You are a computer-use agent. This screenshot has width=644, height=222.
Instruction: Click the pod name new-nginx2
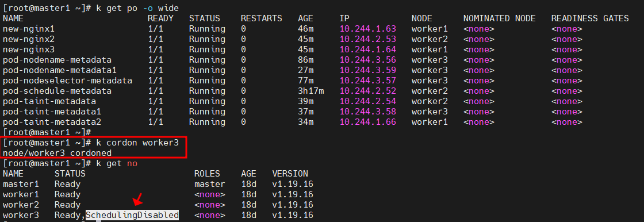click(x=28, y=40)
